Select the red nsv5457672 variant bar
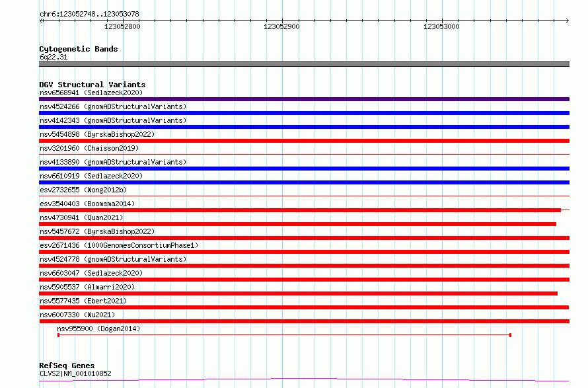The image size is (588, 388). tap(304, 238)
